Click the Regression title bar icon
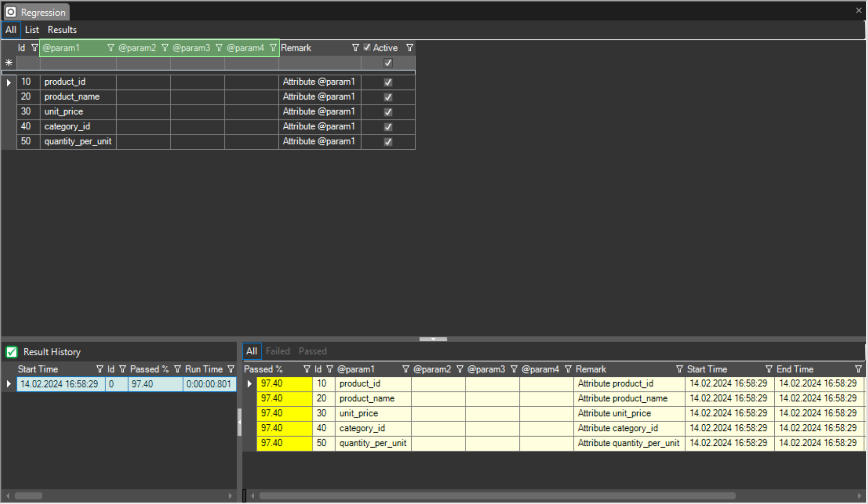 pos(11,12)
